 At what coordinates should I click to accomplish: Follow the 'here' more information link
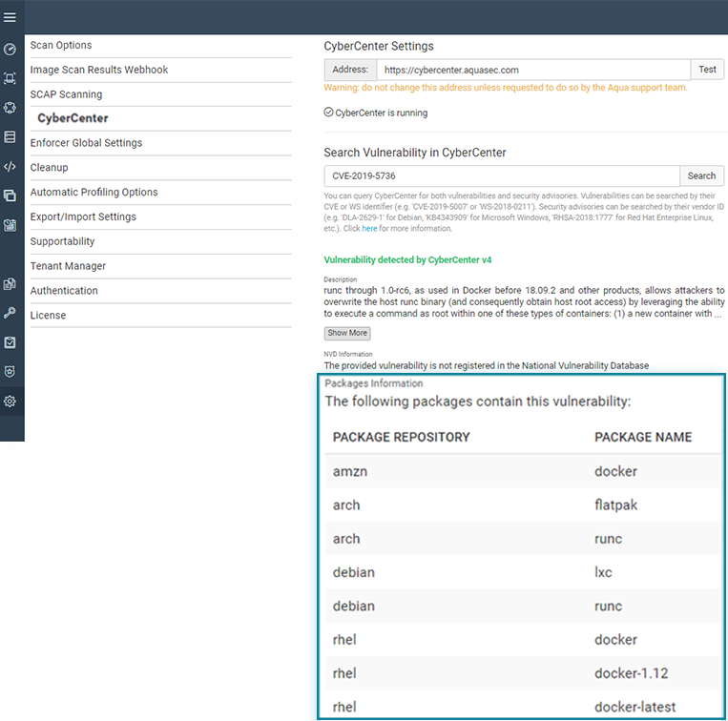coord(369,228)
